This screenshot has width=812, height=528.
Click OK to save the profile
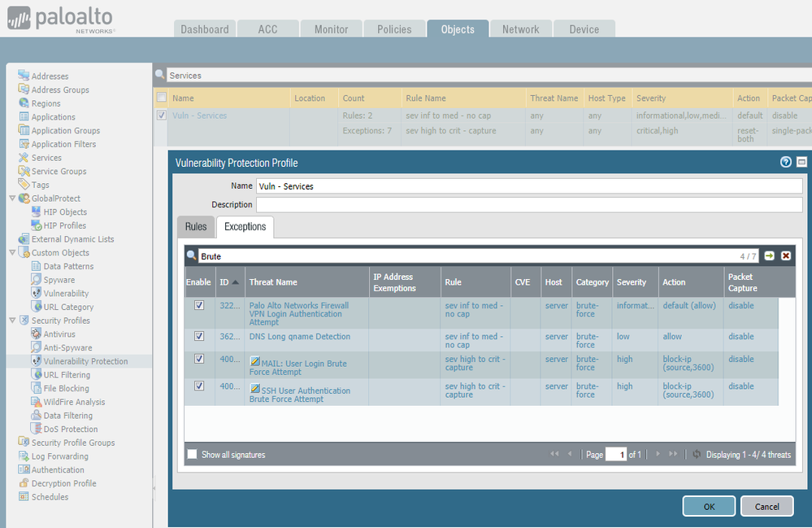709,506
